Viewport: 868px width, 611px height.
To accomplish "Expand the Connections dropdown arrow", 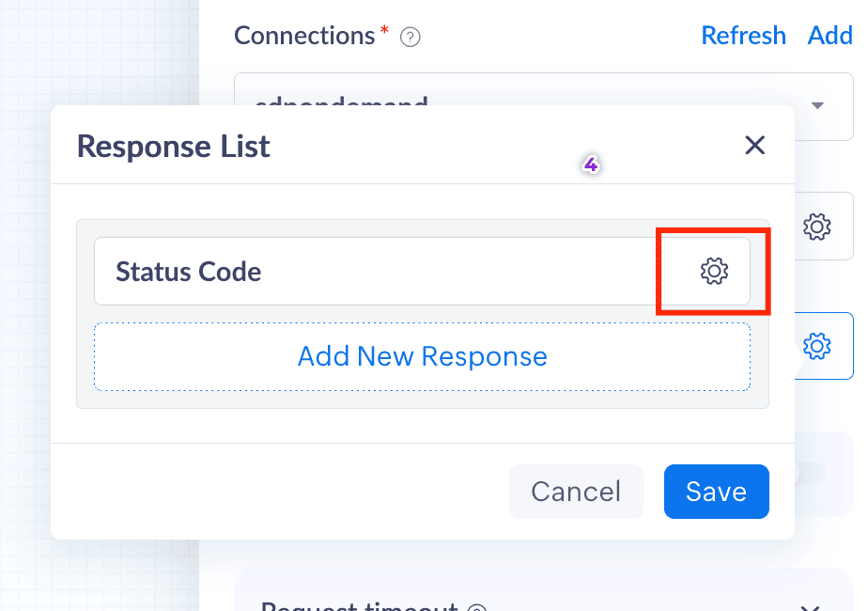I will [817, 105].
